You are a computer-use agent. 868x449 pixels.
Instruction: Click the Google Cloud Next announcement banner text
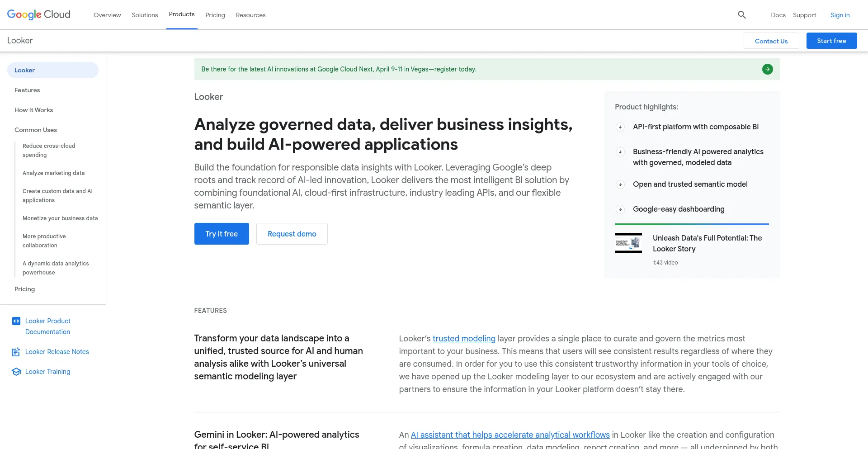click(339, 69)
